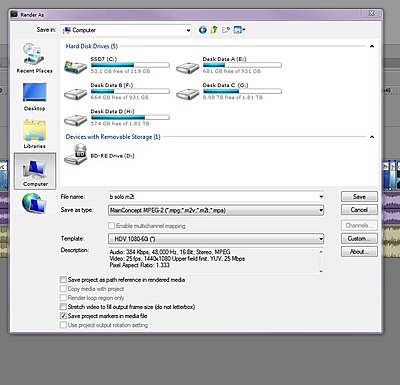Image resolution: width=400 pixels, height=385 pixels.
Task: Select the Desk Data D (H:) drive
Action: coord(117,117)
